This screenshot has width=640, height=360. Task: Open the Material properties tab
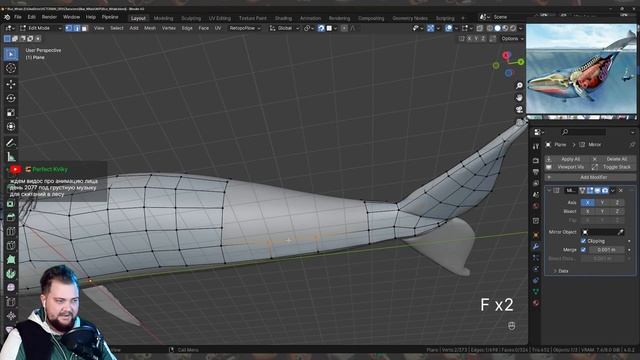536,303
